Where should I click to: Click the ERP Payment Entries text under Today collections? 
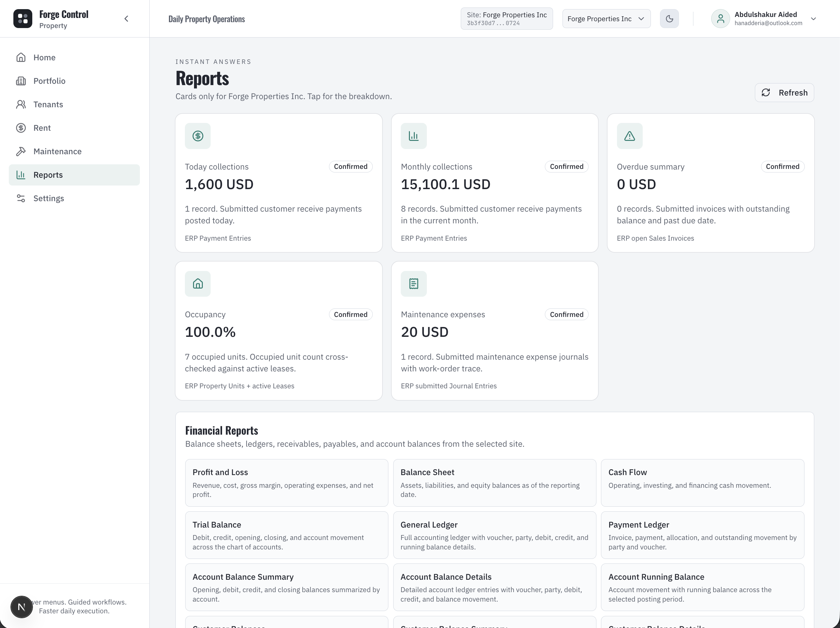218,238
